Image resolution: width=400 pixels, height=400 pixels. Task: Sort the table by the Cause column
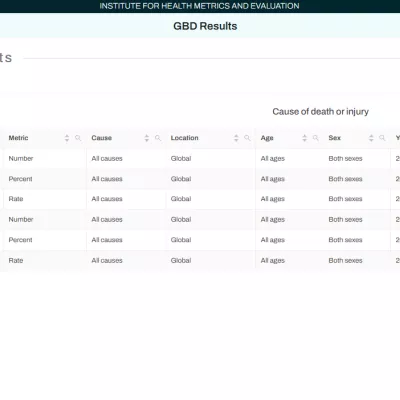(x=147, y=138)
